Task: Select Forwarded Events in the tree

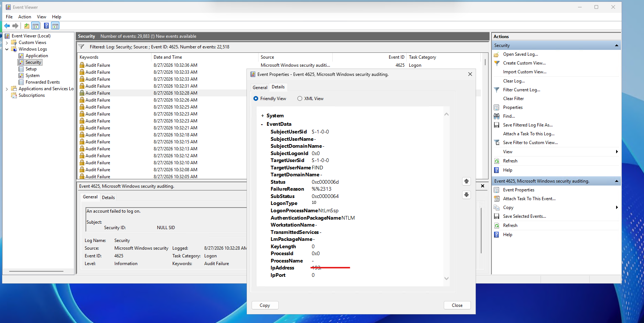Action: pyautogui.click(x=43, y=82)
